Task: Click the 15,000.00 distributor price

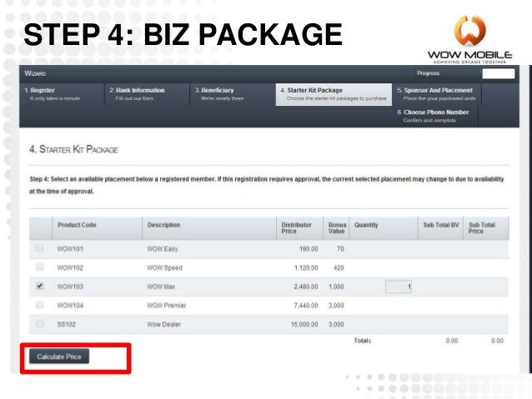Action: click(x=304, y=324)
